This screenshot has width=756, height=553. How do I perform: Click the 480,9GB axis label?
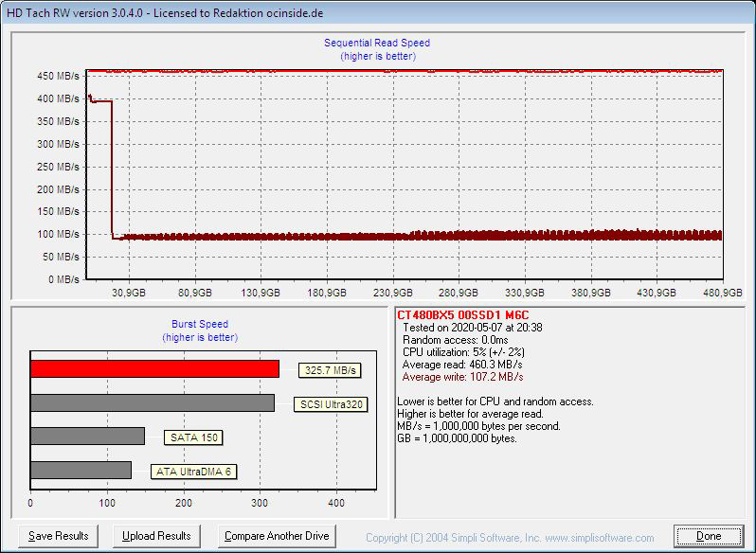pos(722,293)
